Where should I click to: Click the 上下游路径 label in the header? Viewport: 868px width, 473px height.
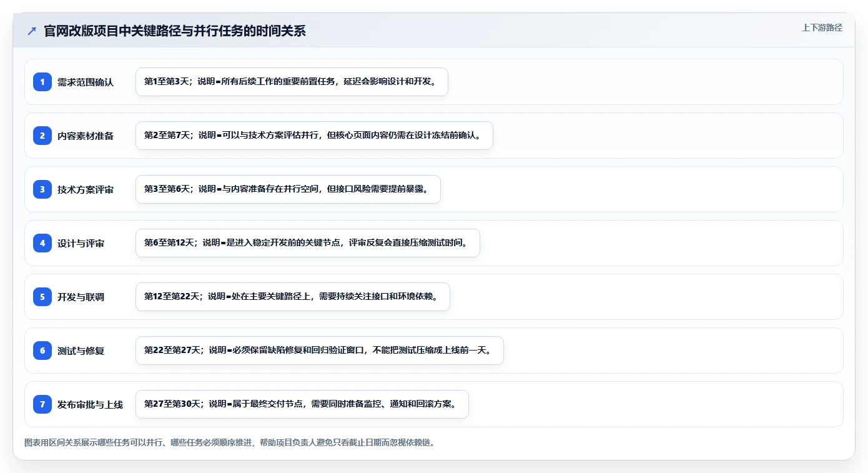822,27
